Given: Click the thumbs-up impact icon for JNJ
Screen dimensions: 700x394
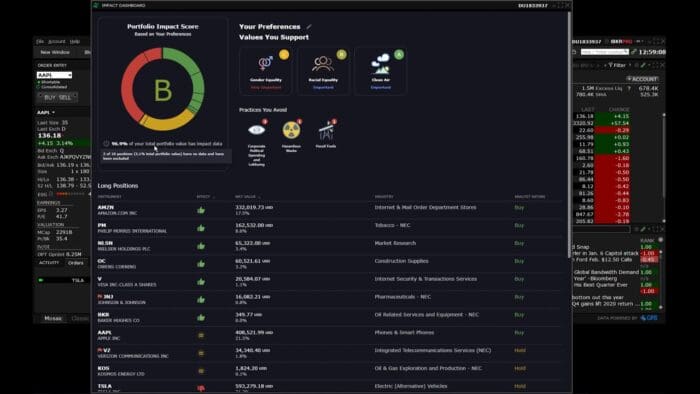Looking at the screenshot, I should tap(201, 299).
